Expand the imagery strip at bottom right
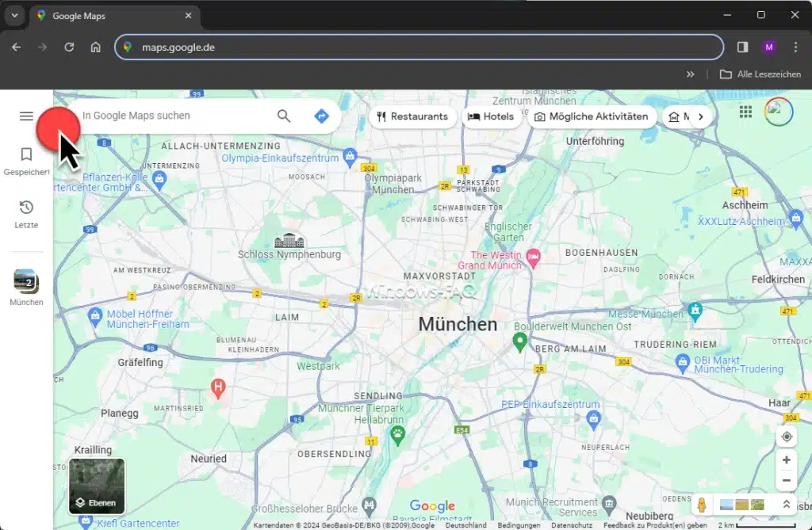The height and width of the screenshot is (530, 812). 786,504
